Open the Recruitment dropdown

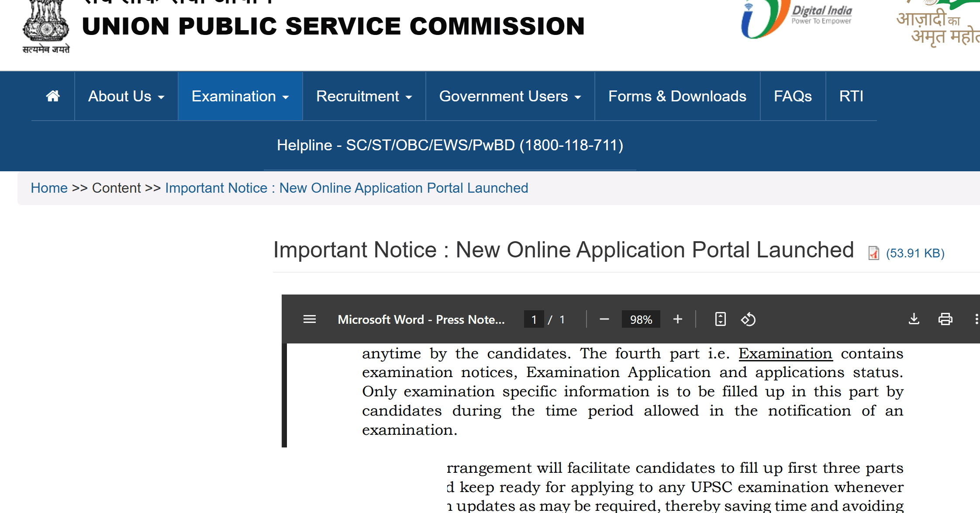click(x=364, y=96)
